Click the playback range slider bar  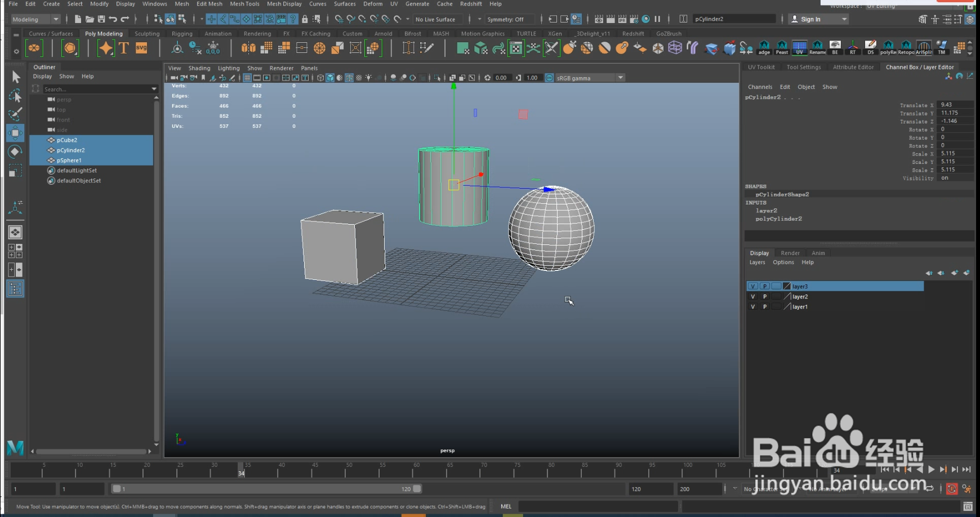pos(266,489)
